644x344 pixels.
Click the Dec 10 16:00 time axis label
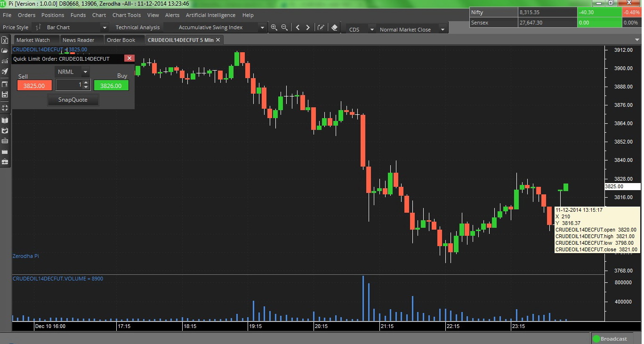[50, 326]
